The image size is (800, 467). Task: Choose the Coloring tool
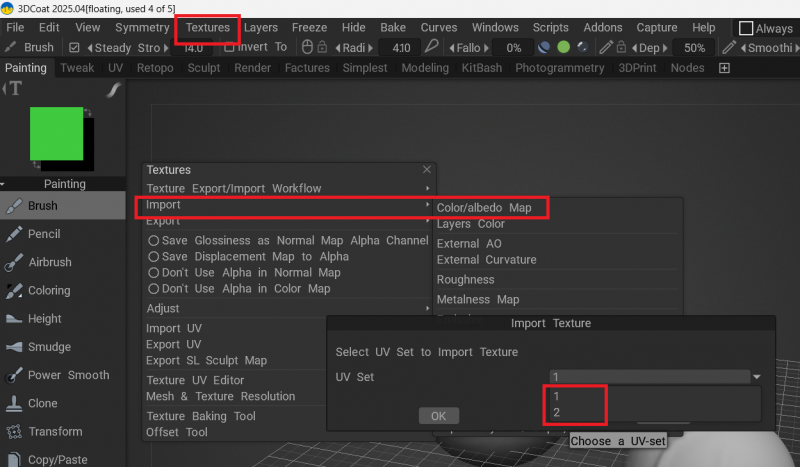point(48,291)
